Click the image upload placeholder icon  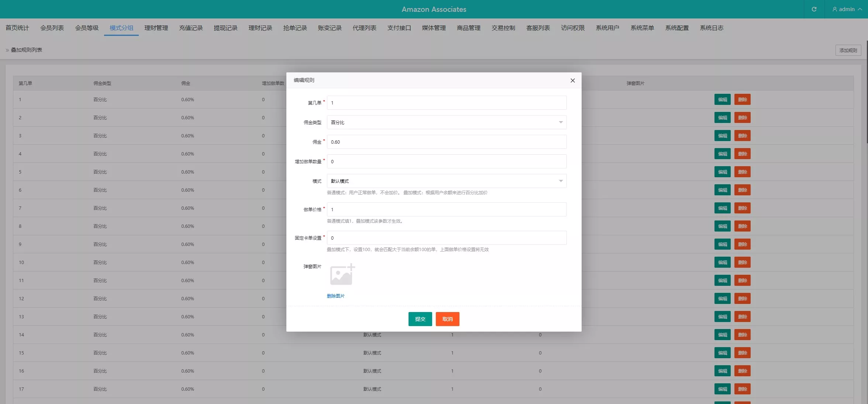click(342, 275)
